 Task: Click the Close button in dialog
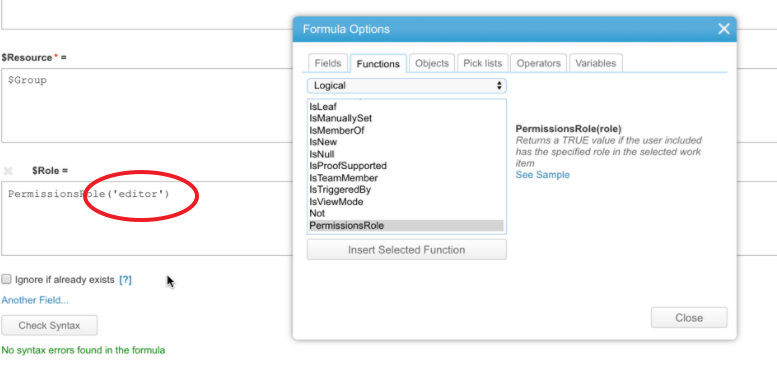(689, 317)
